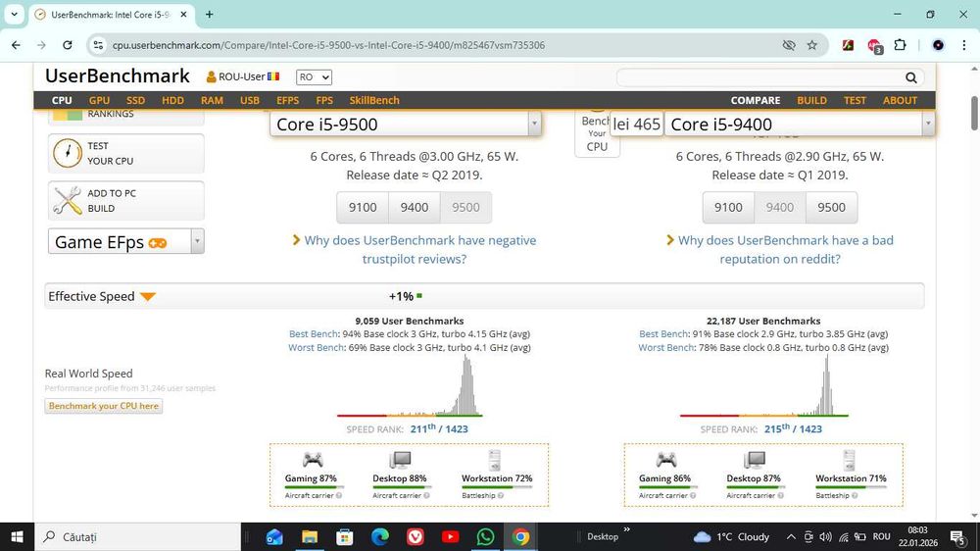980x551 pixels.
Task: Open the weather widget showing 1°C Cloudy
Action: point(731,536)
